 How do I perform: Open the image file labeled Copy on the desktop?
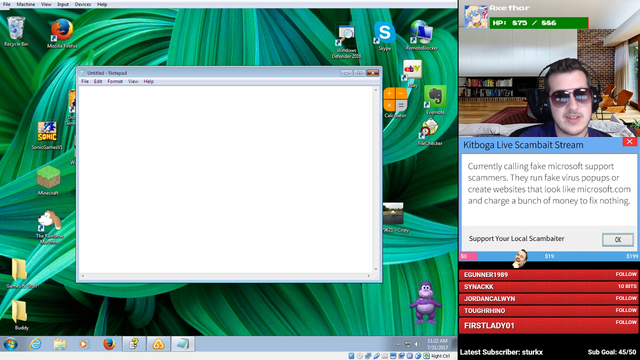tap(394, 218)
